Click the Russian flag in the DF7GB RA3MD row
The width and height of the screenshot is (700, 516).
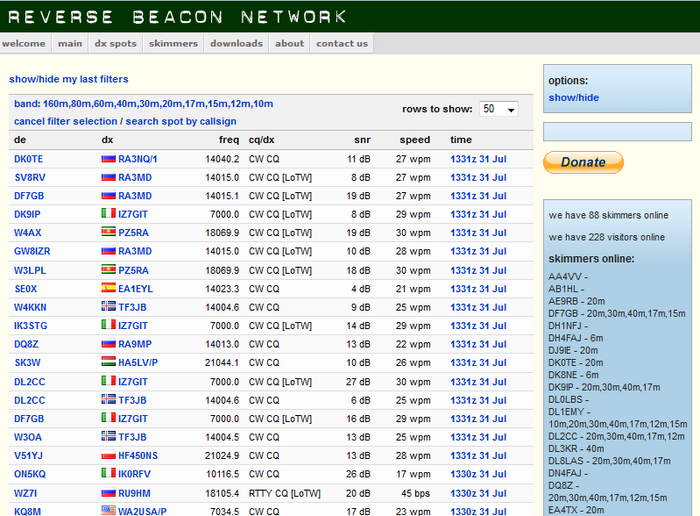(x=108, y=196)
